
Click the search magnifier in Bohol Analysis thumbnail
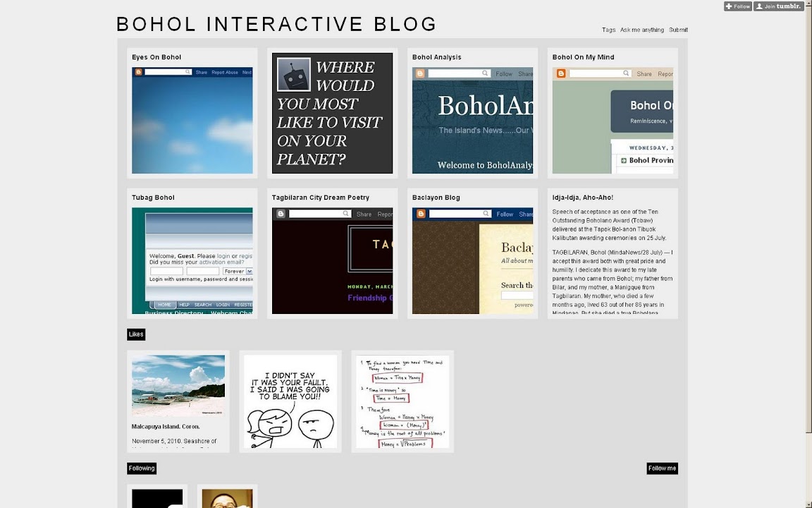(485, 73)
